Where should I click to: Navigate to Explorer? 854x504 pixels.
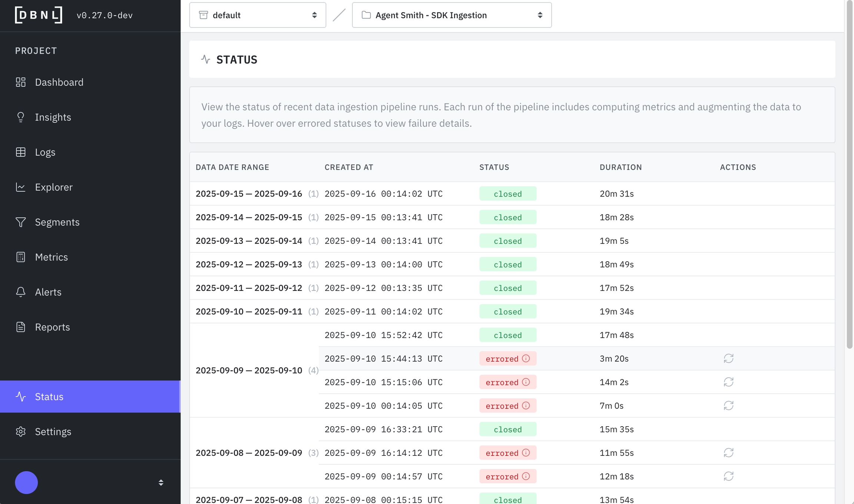point(53,187)
